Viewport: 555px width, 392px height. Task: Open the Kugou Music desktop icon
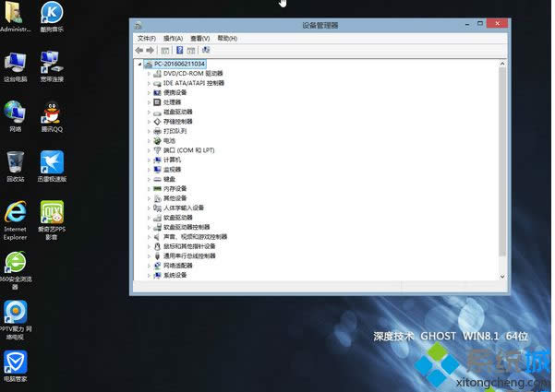pos(52,14)
